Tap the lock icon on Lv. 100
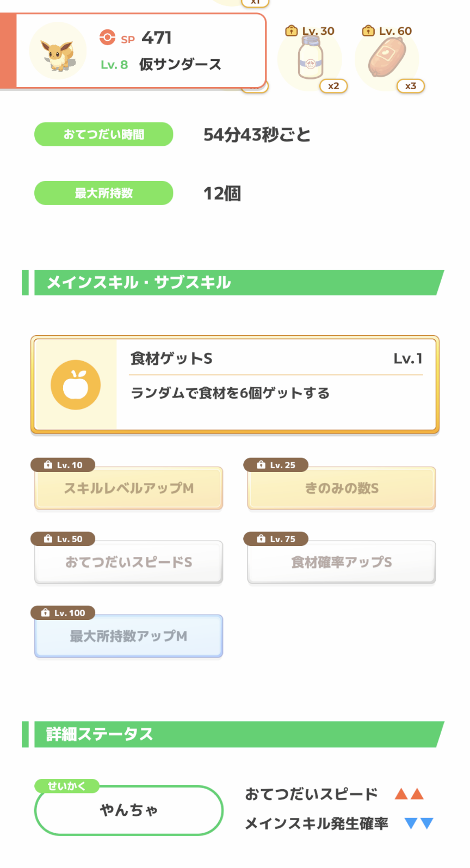This screenshot has height=868, width=470. [x=45, y=613]
